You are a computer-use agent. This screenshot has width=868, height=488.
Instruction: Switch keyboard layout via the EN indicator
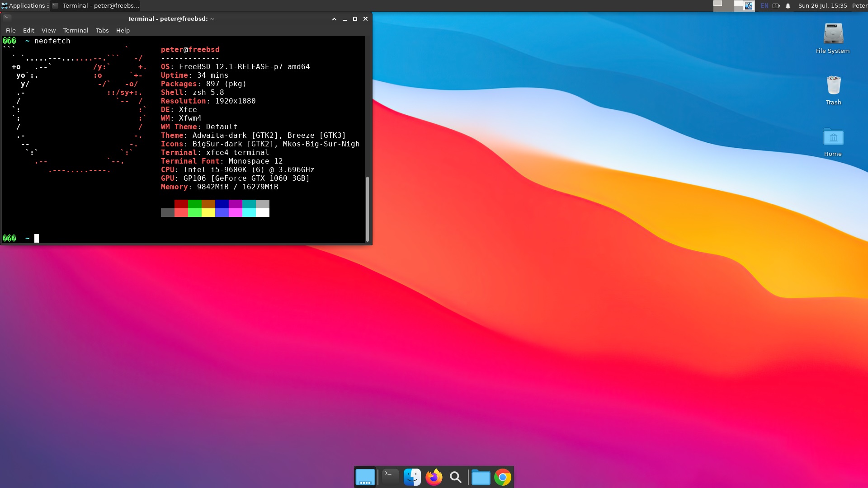[x=764, y=6]
